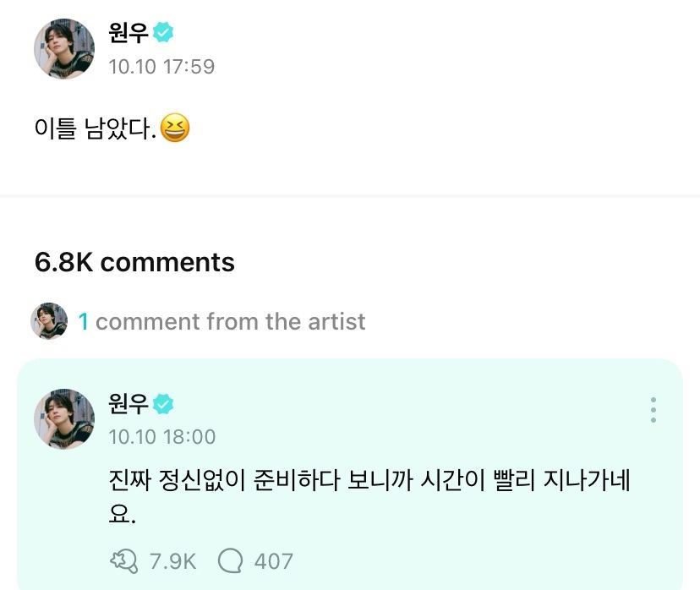Tap the cheer icon on artist comment
The height and width of the screenshot is (590, 700).
[123, 561]
